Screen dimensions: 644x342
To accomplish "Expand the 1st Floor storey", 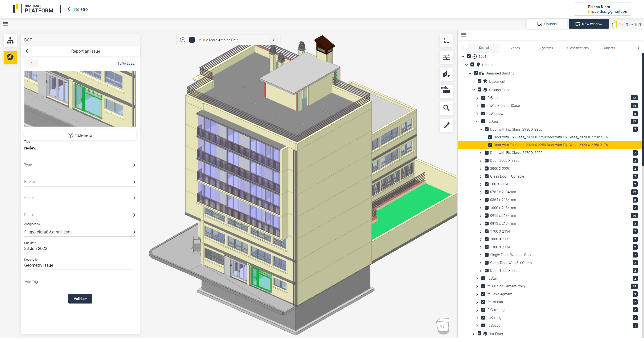I will (x=473, y=334).
